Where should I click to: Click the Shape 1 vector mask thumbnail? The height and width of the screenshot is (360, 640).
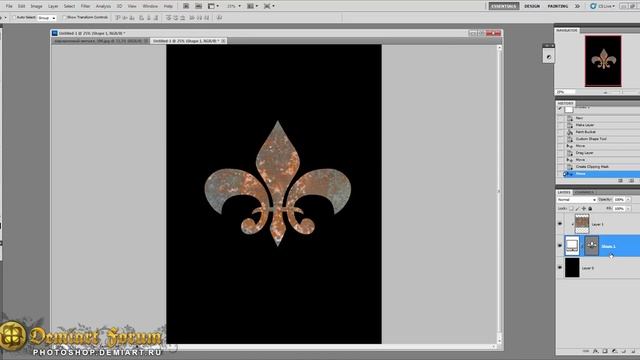pyautogui.click(x=591, y=246)
